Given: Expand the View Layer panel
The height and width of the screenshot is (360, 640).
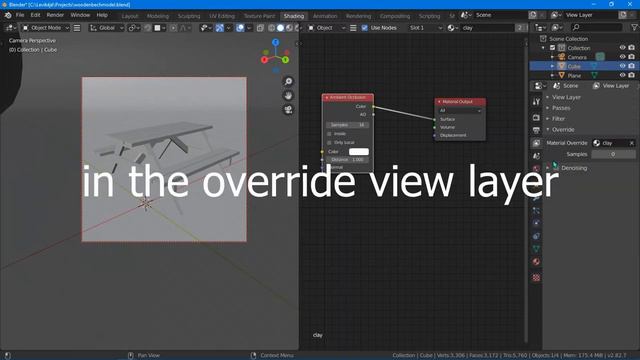Looking at the screenshot, I should (566, 97).
